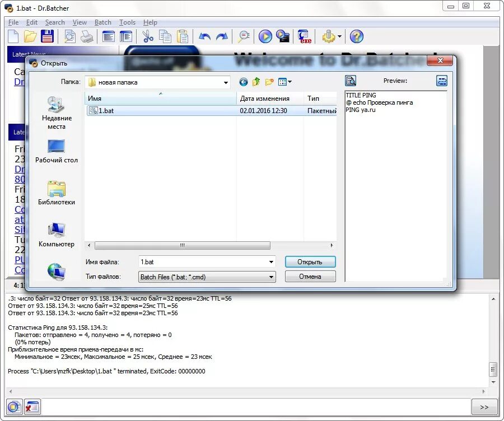Click the New file toolbar icon

(x=13, y=36)
